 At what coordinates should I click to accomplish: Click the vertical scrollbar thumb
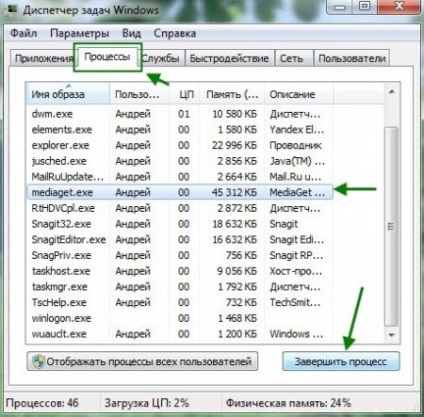click(x=391, y=227)
